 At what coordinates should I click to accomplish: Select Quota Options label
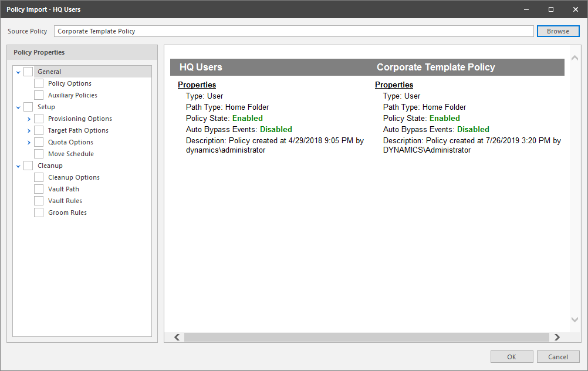click(70, 142)
